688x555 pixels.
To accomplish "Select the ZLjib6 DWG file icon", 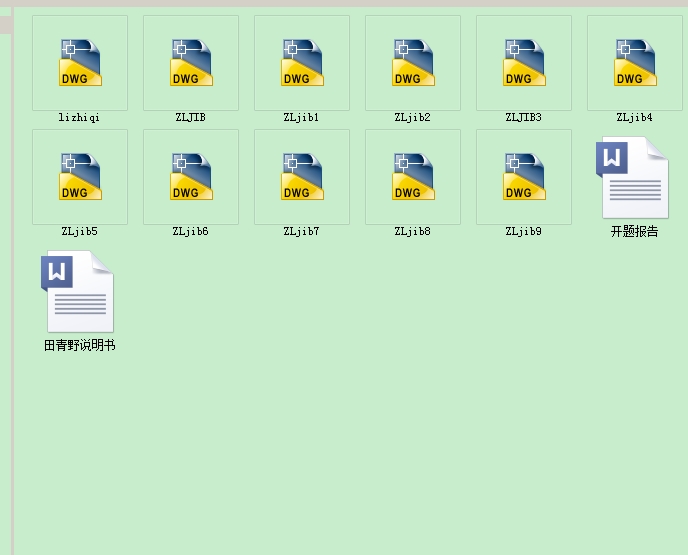I will pos(191,177).
